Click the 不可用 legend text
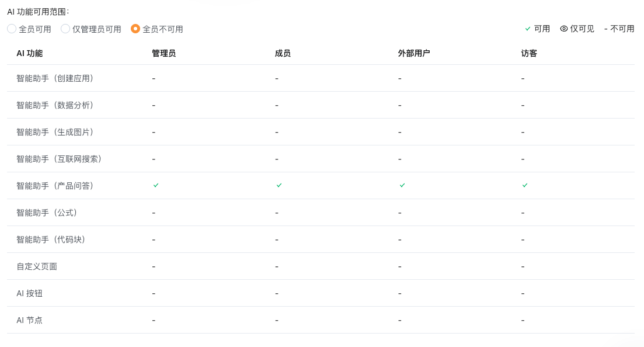The image size is (644, 347). pos(622,29)
